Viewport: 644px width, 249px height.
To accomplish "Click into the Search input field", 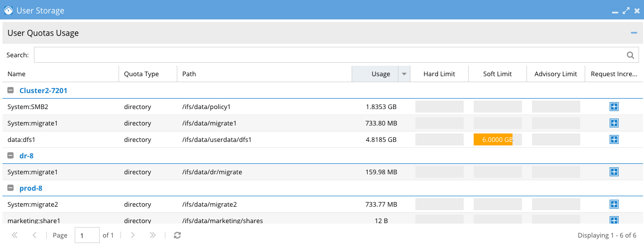I will pos(329,55).
